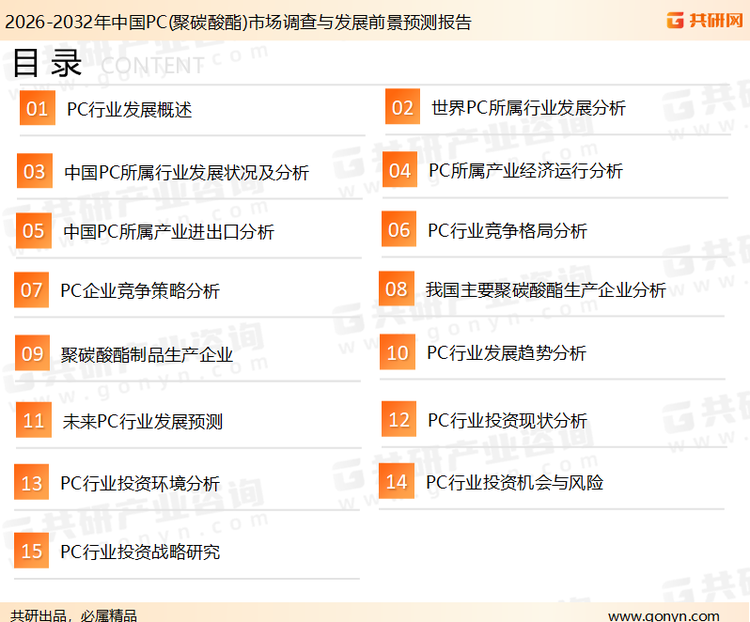Viewport: 750px width, 622px height.
Task: Click the 目录 heading
Action: coord(47,63)
